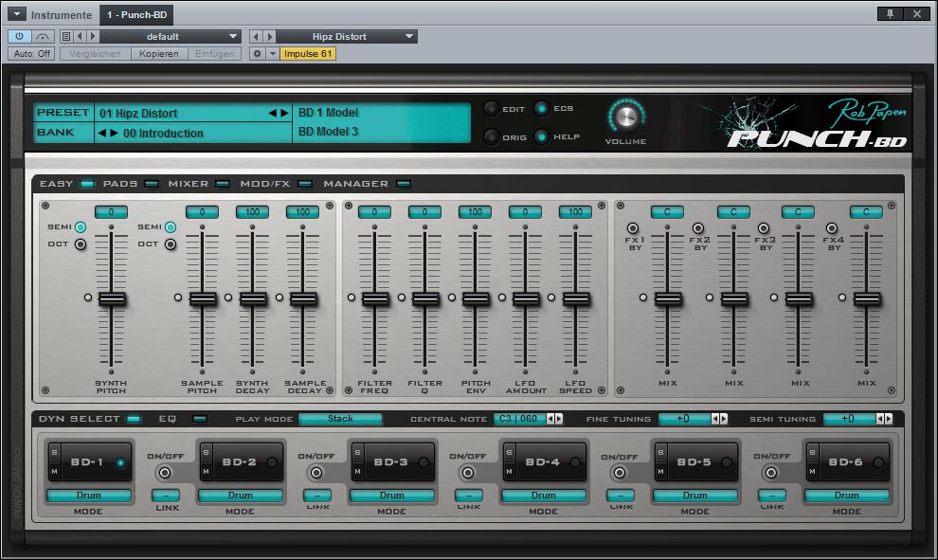Screen dimensions: 938x560
Task: Open the BD-6 Drum mode selector
Action: tap(847, 496)
